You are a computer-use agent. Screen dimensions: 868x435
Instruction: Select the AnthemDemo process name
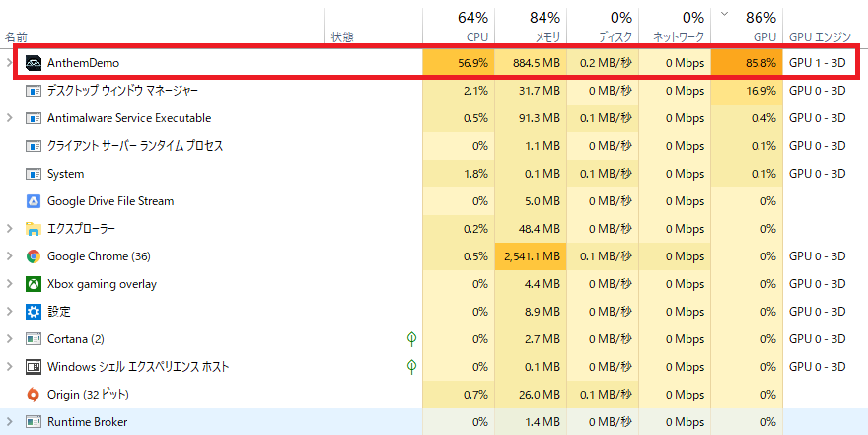[83, 63]
